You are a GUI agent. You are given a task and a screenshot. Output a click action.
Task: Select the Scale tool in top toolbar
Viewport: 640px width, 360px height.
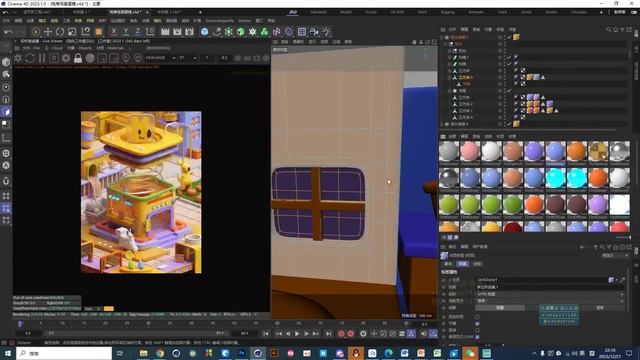tap(72, 31)
